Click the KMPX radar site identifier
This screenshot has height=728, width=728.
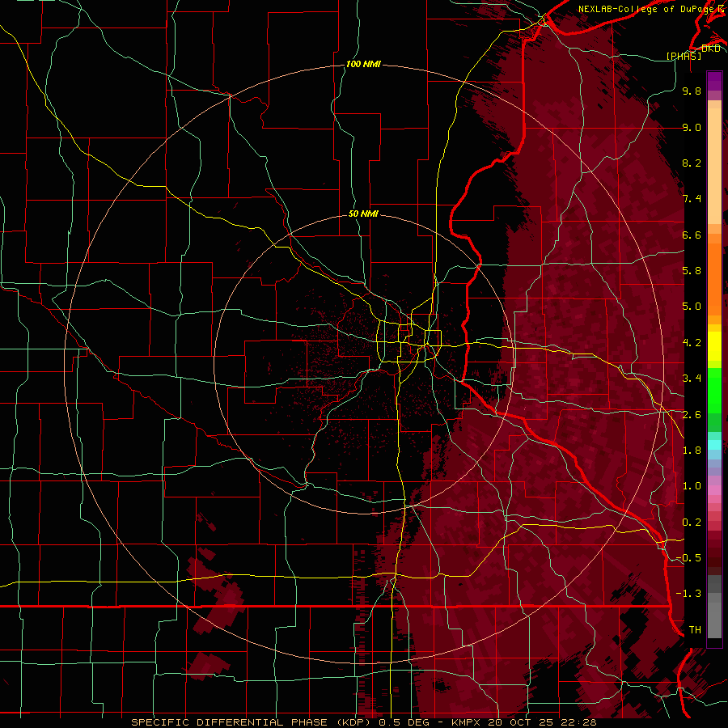click(x=467, y=722)
